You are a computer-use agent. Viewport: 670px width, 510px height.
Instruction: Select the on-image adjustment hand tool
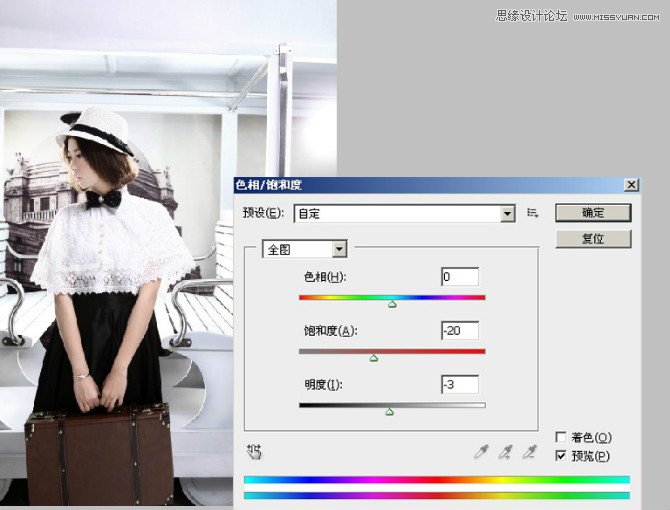(254, 452)
